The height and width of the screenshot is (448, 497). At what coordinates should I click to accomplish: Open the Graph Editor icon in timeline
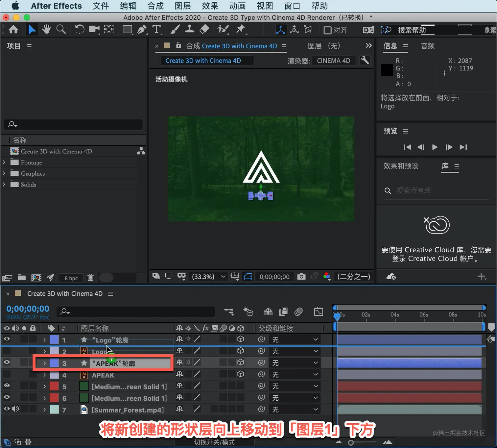319,311
